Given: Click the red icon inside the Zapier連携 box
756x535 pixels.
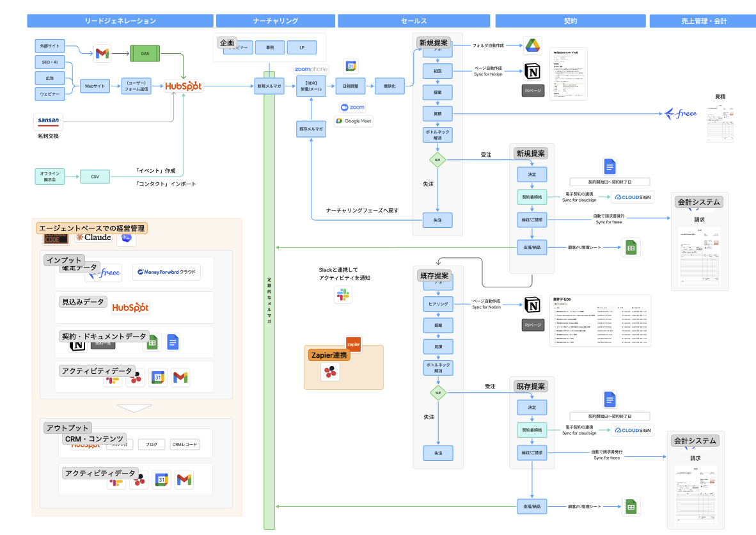Looking at the screenshot, I should pyautogui.click(x=330, y=372).
